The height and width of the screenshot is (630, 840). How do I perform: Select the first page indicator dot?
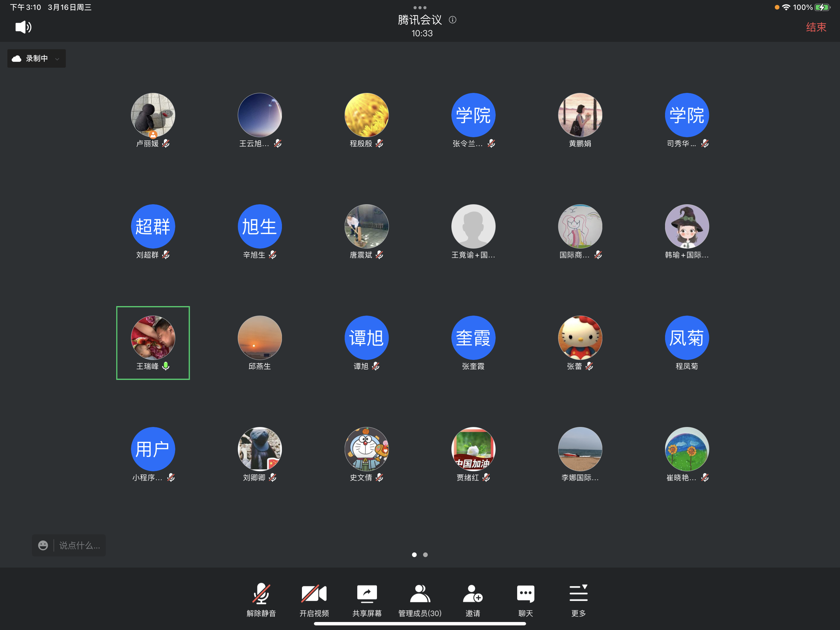point(414,555)
